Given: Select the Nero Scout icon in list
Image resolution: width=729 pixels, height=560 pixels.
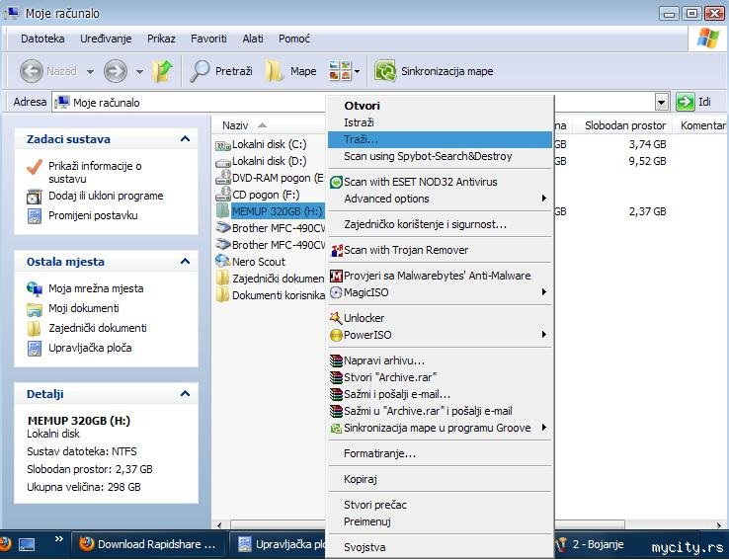Looking at the screenshot, I should pos(223,262).
